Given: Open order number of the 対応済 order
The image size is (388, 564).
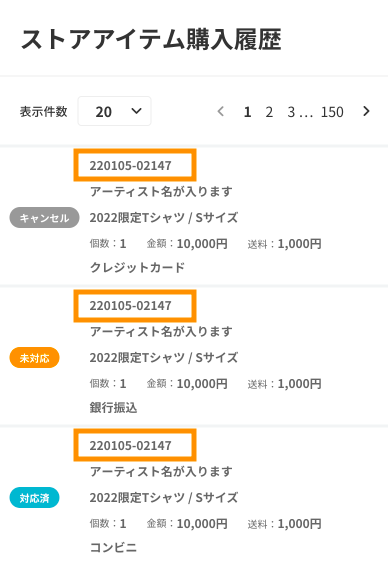Looking at the screenshot, I should (x=130, y=445).
